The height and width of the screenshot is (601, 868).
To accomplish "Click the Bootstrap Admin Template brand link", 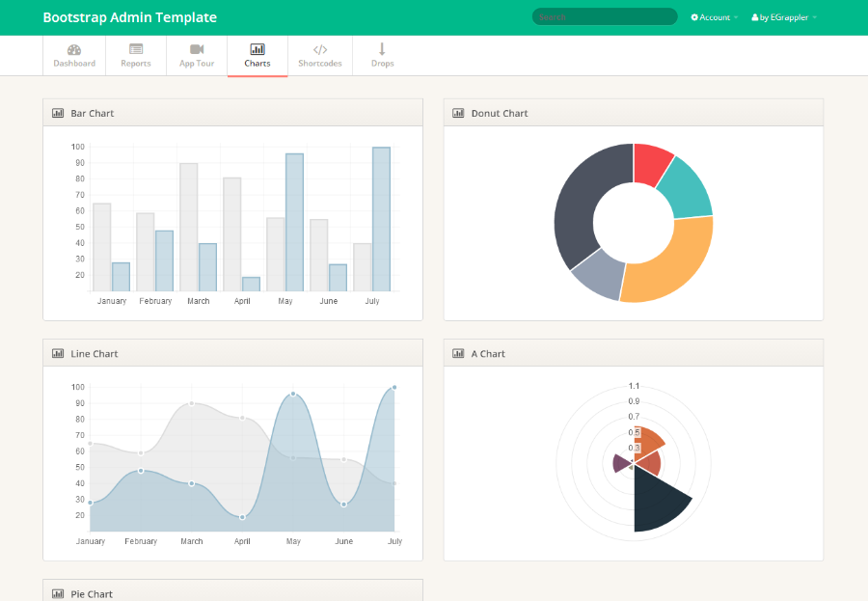I will 129,17.
